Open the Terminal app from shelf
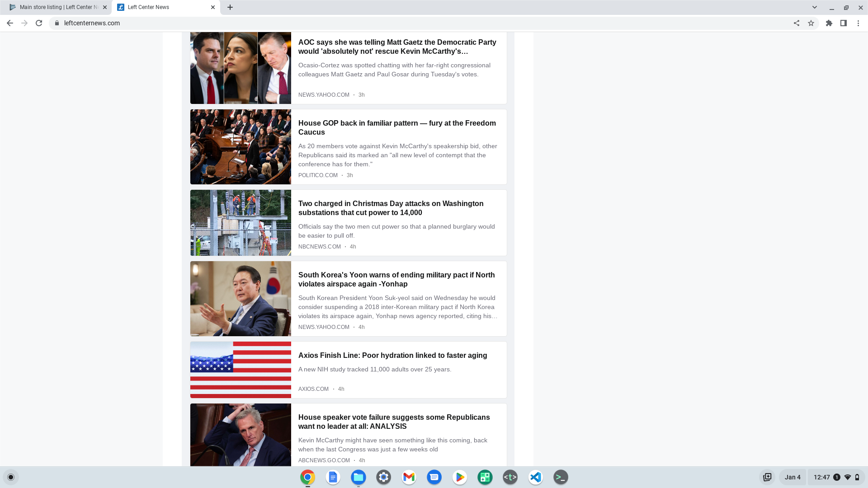The image size is (868, 488). pyautogui.click(x=561, y=477)
